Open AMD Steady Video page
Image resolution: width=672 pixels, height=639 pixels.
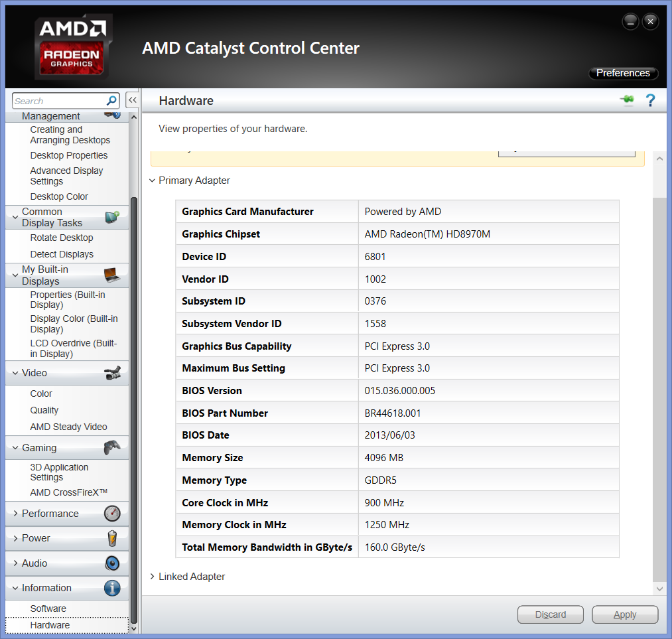68,427
